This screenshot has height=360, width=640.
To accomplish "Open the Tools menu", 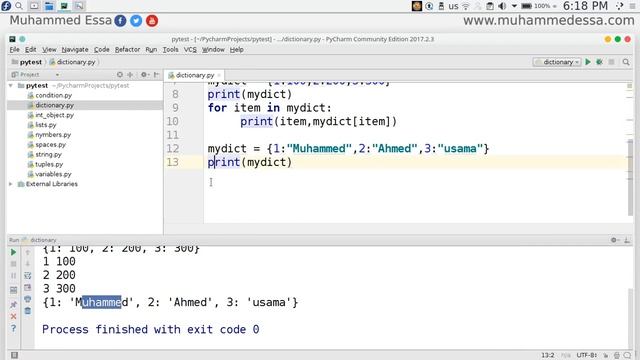I will [170, 49].
